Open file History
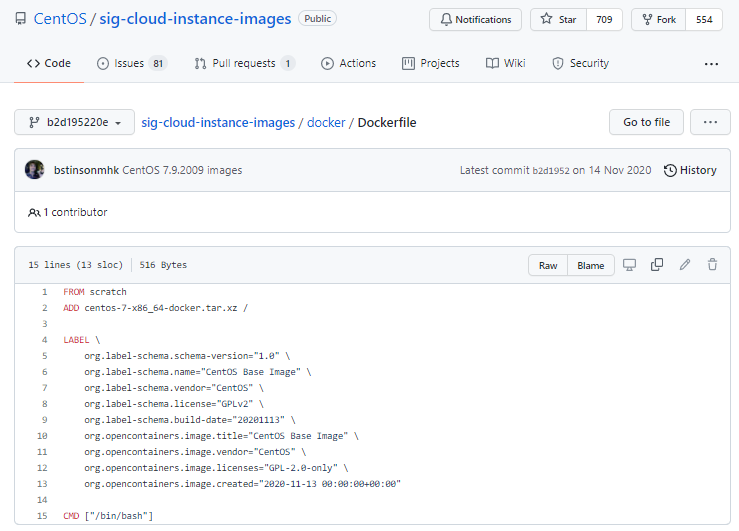The image size is (739, 531). coord(690,170)
